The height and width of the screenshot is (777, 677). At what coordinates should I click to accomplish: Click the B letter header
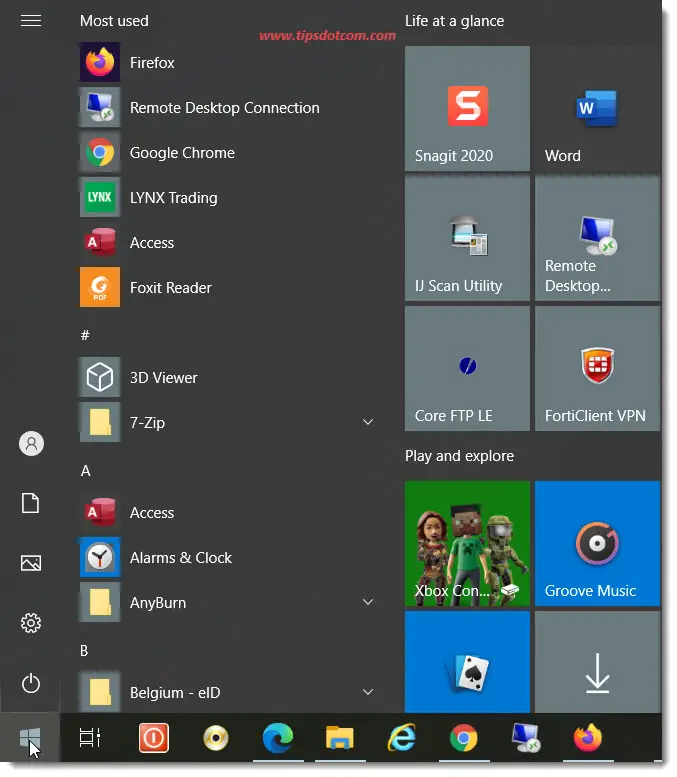[x=84, y=651]
